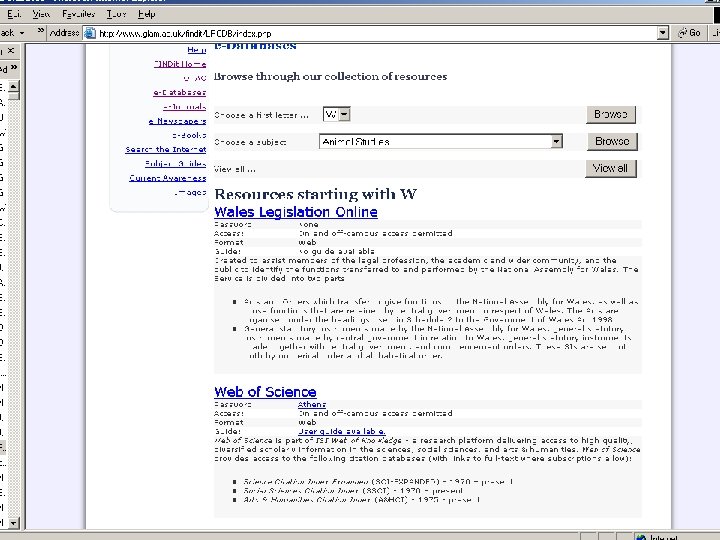Open the Edit menu
Viewport: 720px width, 540px height.
coord(14,14)
